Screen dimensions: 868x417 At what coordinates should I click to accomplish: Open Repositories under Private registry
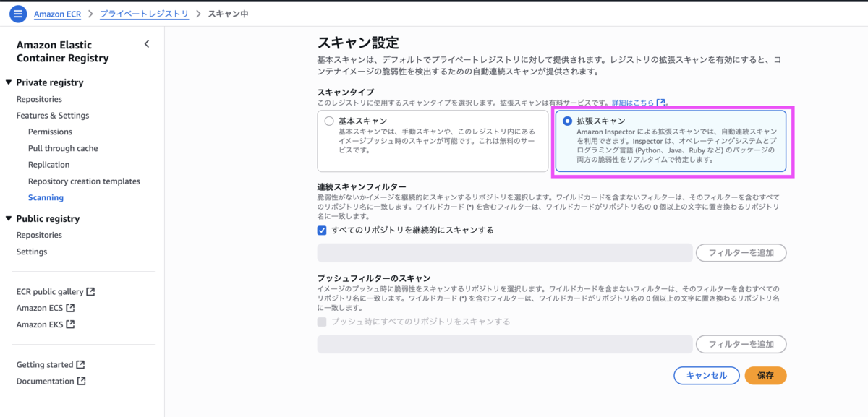click(x=39, y=99)
